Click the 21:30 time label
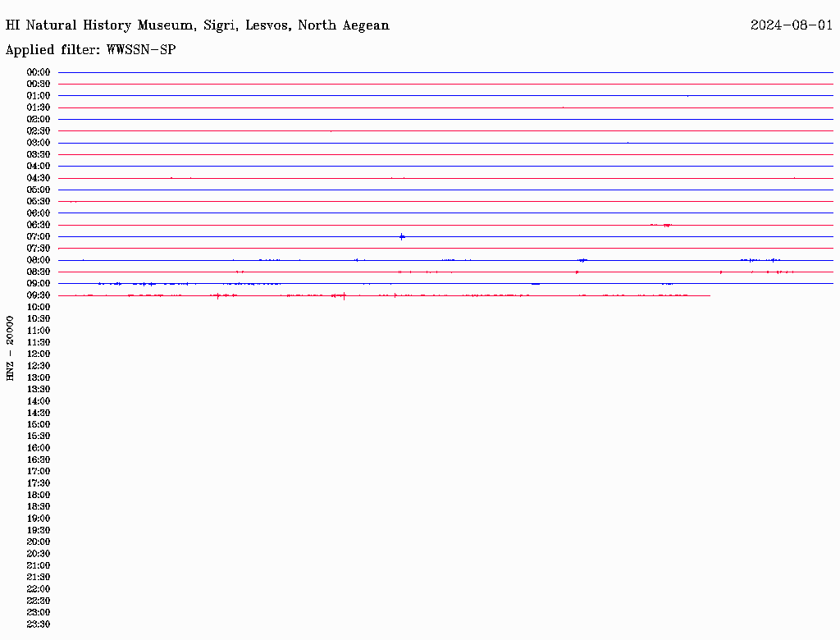Viewport: 840px width, 640px height. 39,578
